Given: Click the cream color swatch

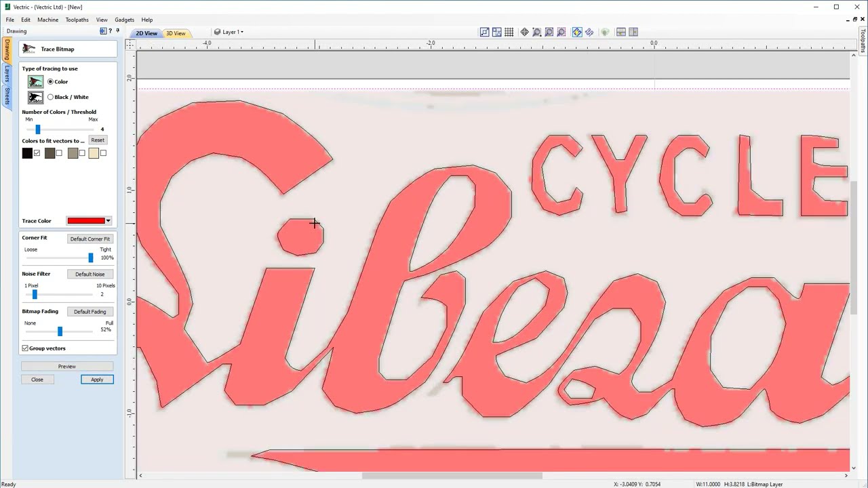Looking at the screenshot, I should [94, 153].
